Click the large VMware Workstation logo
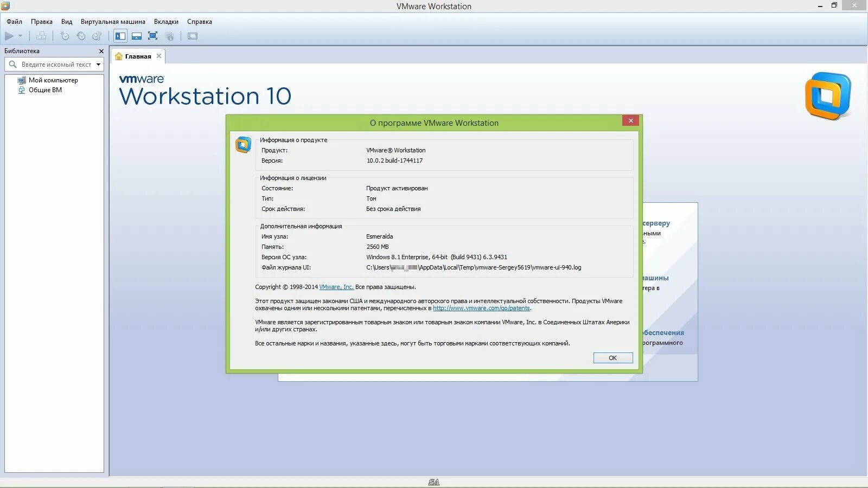868x488 pixels. click(x=828, y=96)
